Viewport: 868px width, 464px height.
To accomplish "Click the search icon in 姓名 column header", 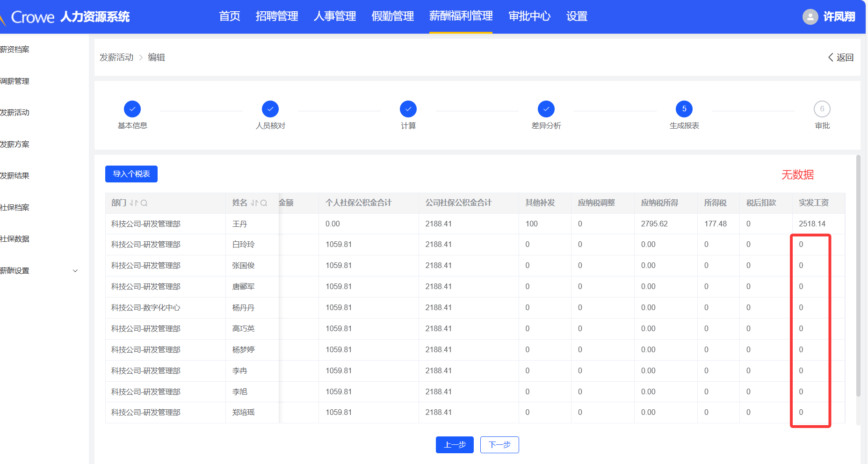I will tap(264, 203).
